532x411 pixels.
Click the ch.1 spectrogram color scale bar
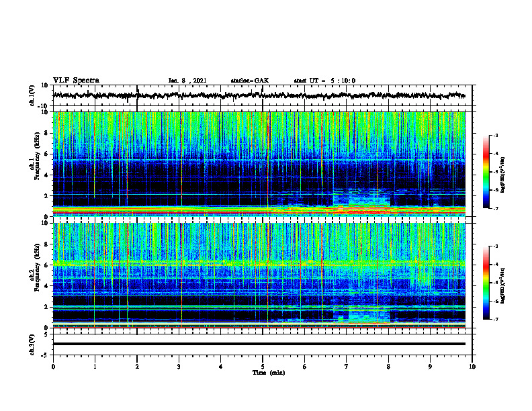coord(486,172)
